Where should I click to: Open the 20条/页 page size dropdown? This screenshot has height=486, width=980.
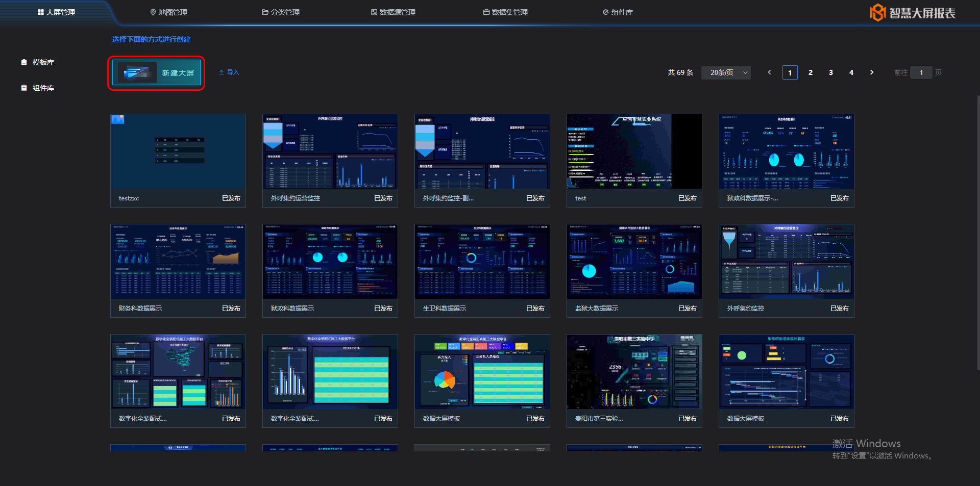click(726, 72)
